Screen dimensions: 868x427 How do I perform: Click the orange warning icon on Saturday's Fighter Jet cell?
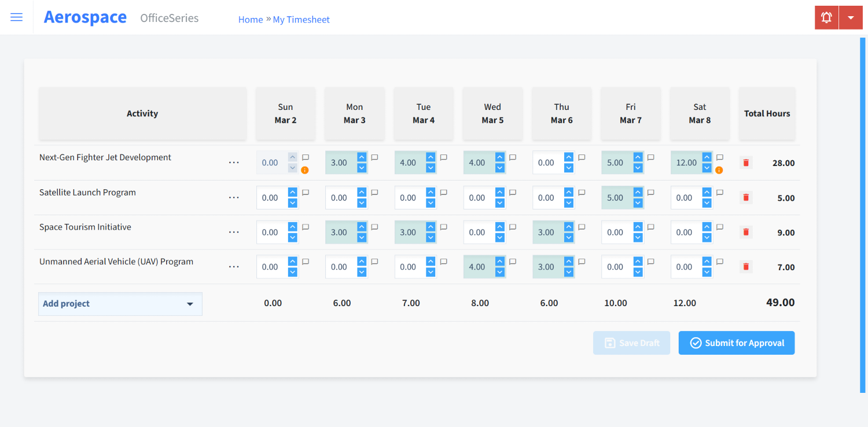(x=719, y=170)
